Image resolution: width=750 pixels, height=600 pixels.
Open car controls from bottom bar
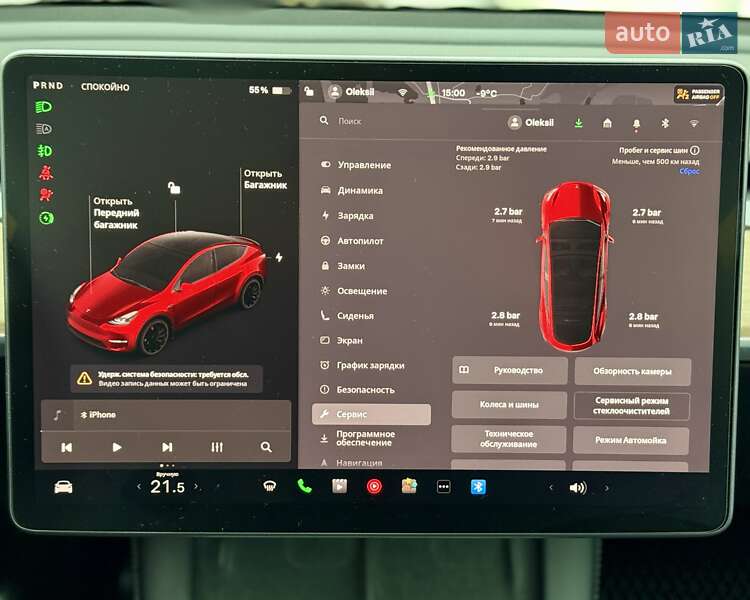(x=63, y=488)
